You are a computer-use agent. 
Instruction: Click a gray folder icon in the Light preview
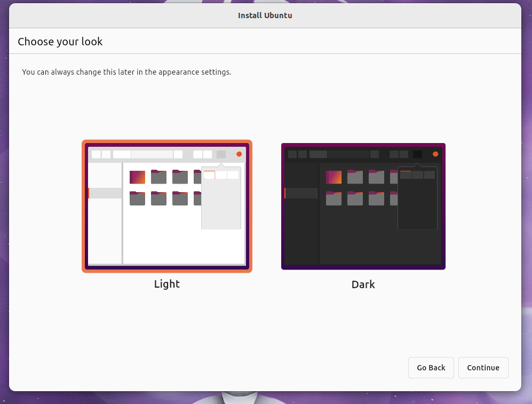(x=158, y=177)
